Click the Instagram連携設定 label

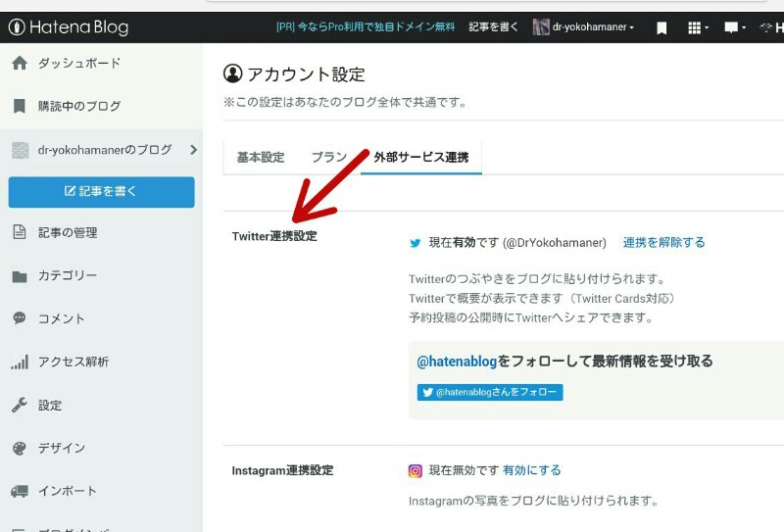coord(282,470)
